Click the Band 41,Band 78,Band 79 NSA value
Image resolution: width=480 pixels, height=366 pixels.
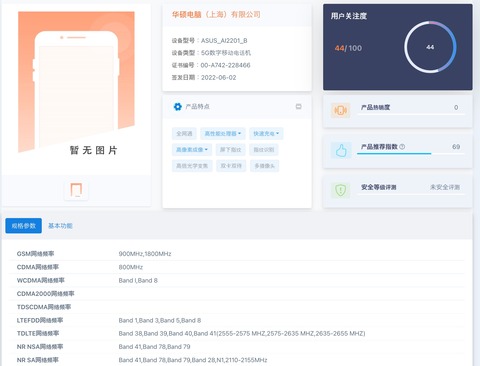coord(154,347)
